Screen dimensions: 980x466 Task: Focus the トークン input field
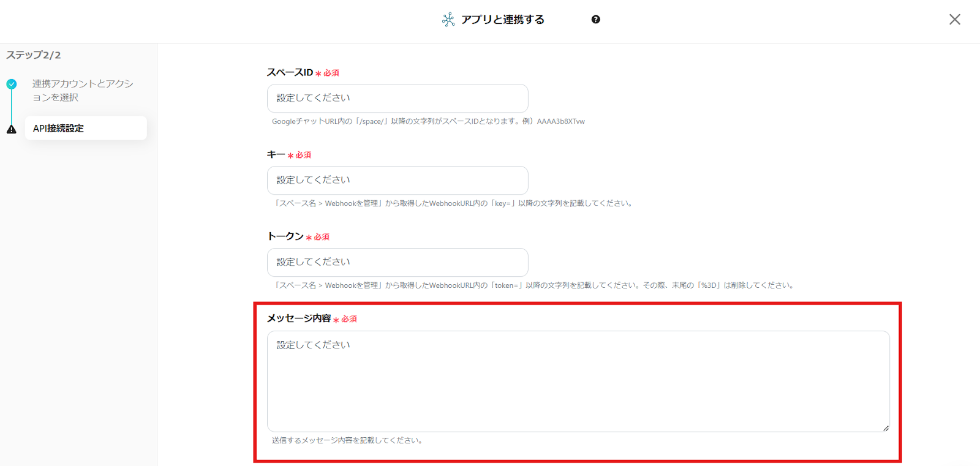coord(398,263)
